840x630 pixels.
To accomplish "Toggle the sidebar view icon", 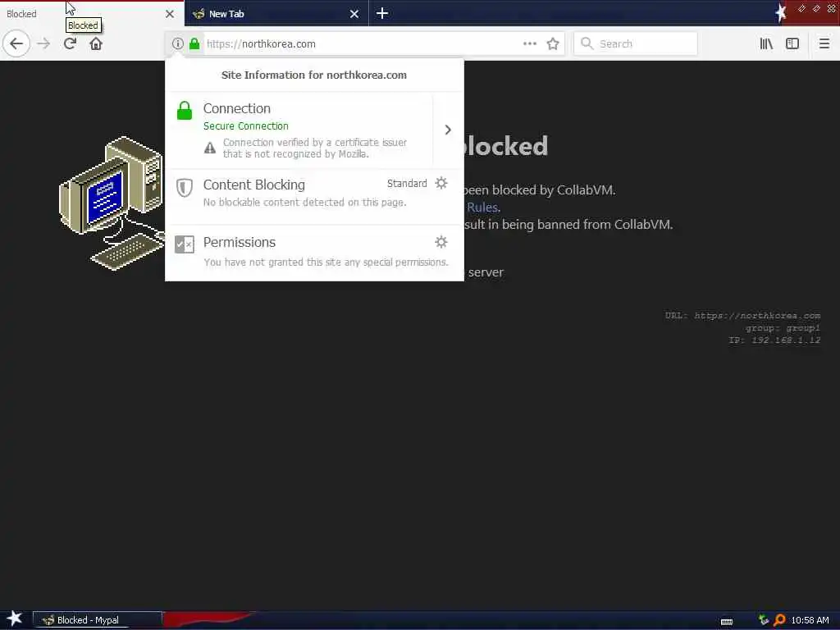I will pyautogui.click(x=792, y=43).
